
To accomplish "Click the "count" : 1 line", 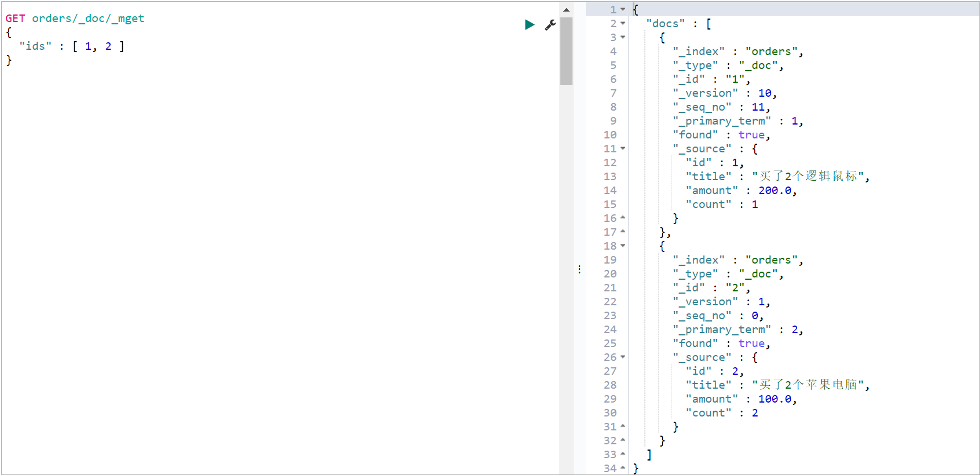I will [722, 204].
